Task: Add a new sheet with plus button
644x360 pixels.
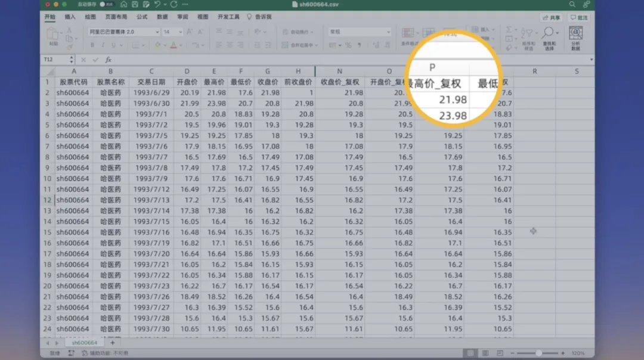Action: pyautogui.click(x=113, y=343)
